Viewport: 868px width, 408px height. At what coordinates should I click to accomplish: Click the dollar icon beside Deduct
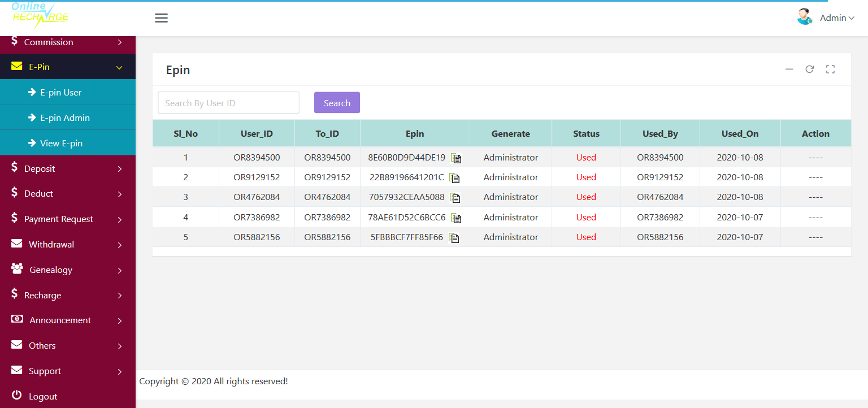pos(15,193)
